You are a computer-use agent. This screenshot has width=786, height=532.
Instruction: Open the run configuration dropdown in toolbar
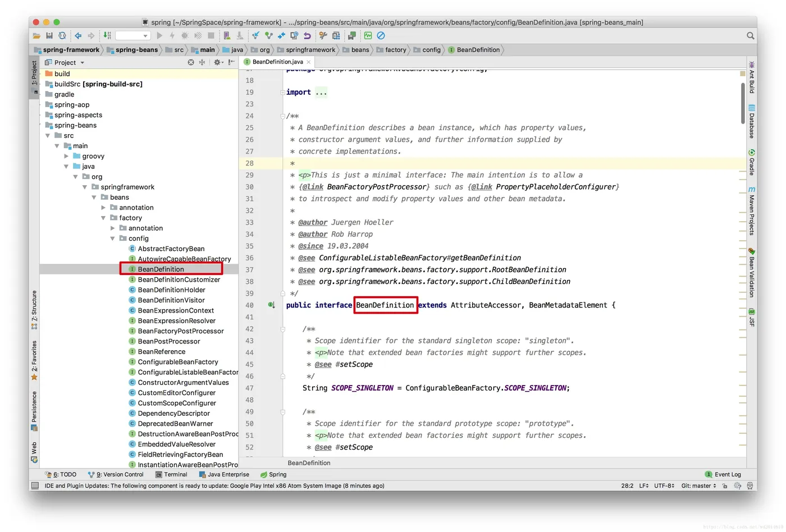pos(133,36)
